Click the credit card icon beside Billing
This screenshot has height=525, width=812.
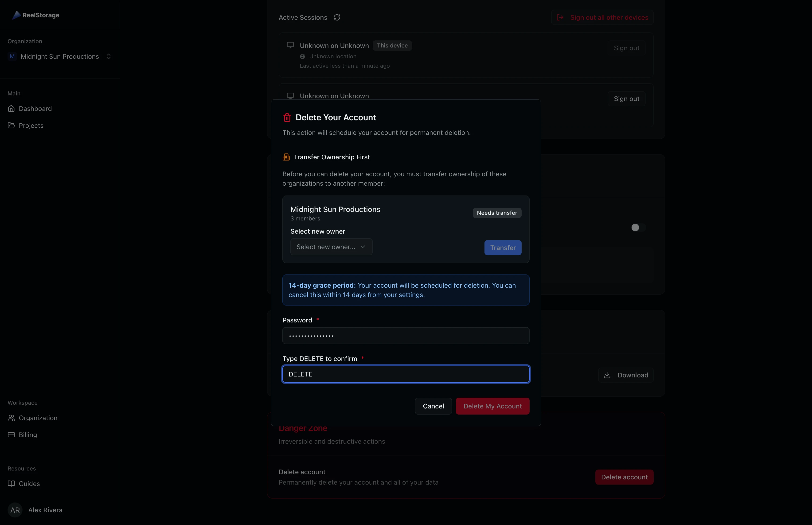11,434
